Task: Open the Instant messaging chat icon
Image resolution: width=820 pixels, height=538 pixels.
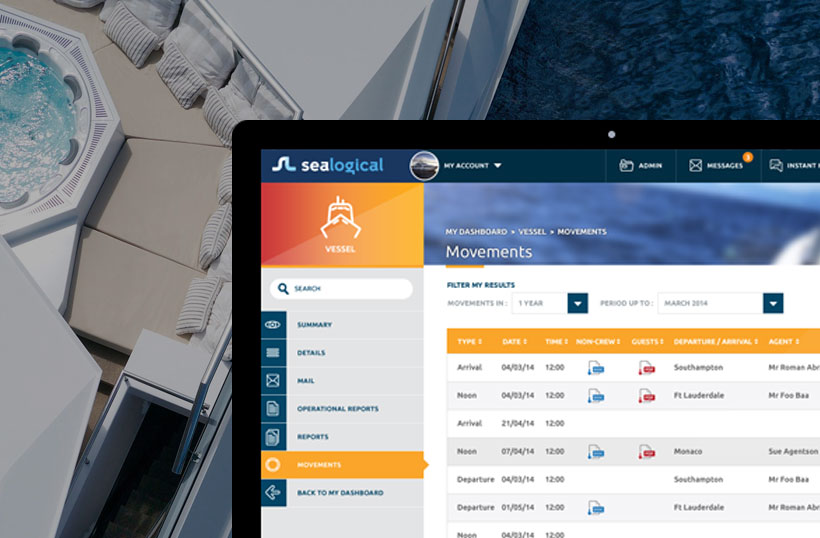Action: tap(776, 165)
